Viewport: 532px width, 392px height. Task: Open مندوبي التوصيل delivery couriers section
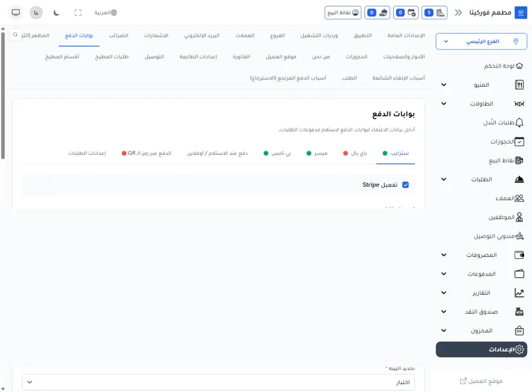click(x=500, y=236)
